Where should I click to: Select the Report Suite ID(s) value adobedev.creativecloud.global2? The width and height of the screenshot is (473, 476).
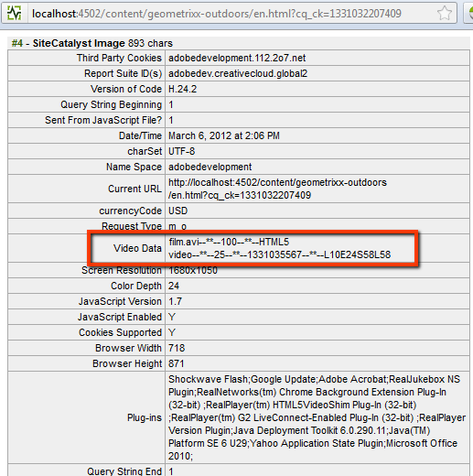238,73
